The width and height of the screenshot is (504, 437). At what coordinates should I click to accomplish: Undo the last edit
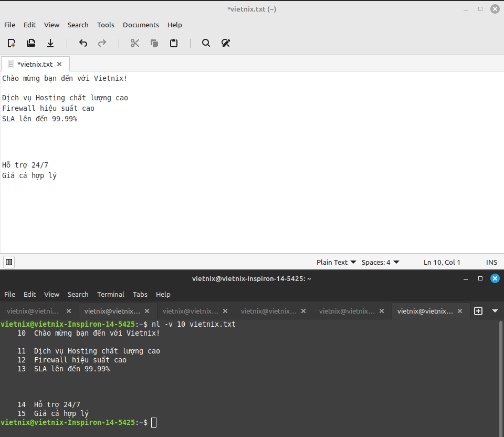tap(83, 43)
